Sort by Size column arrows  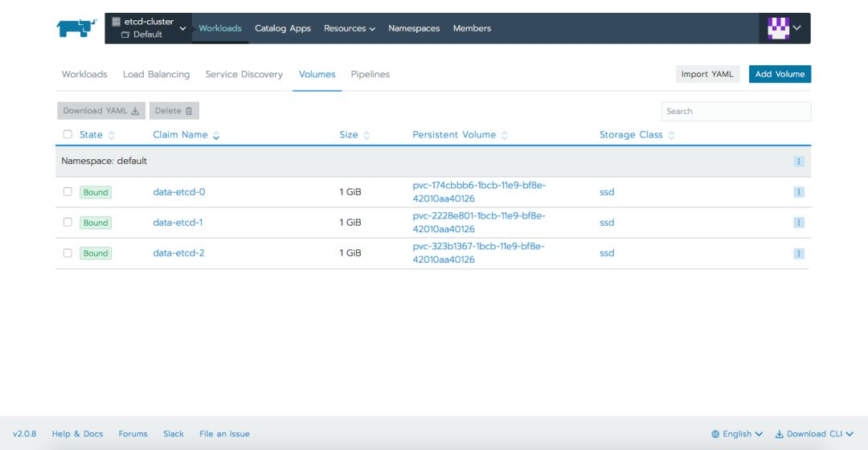[x=366, y=135]
